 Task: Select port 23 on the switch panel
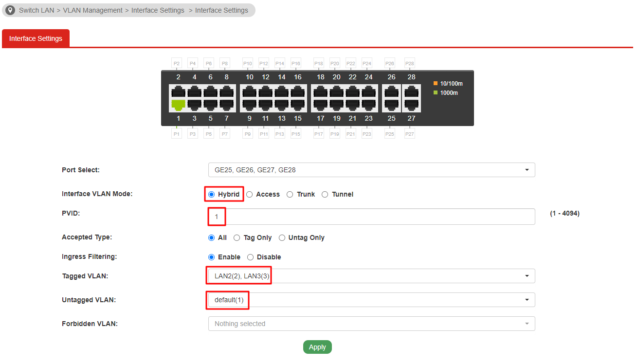click(368, 104)
